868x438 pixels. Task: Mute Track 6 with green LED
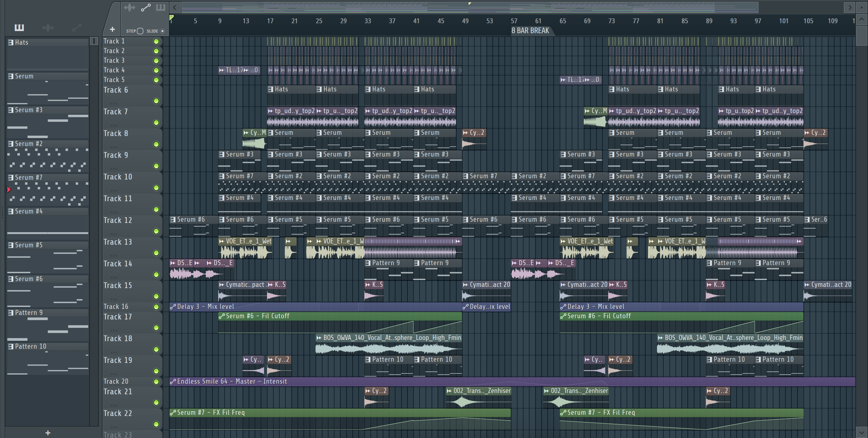point(156,101)
